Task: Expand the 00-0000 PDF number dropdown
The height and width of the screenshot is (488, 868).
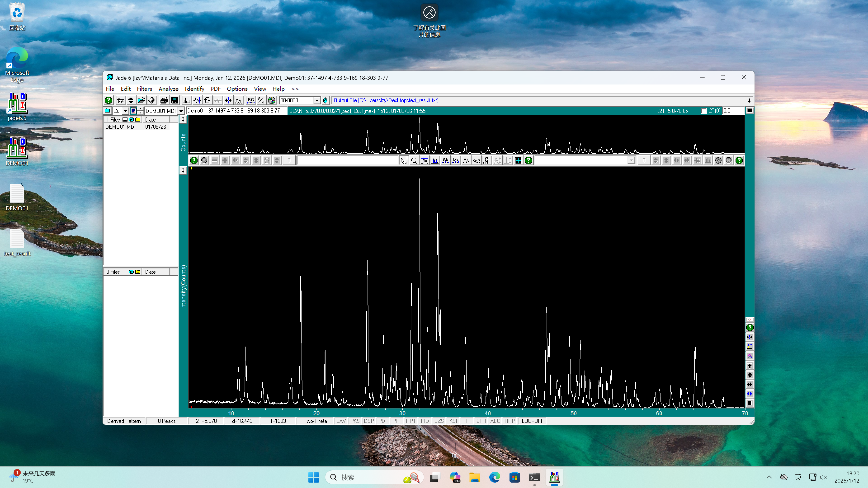Action: [x=317, y=100]
